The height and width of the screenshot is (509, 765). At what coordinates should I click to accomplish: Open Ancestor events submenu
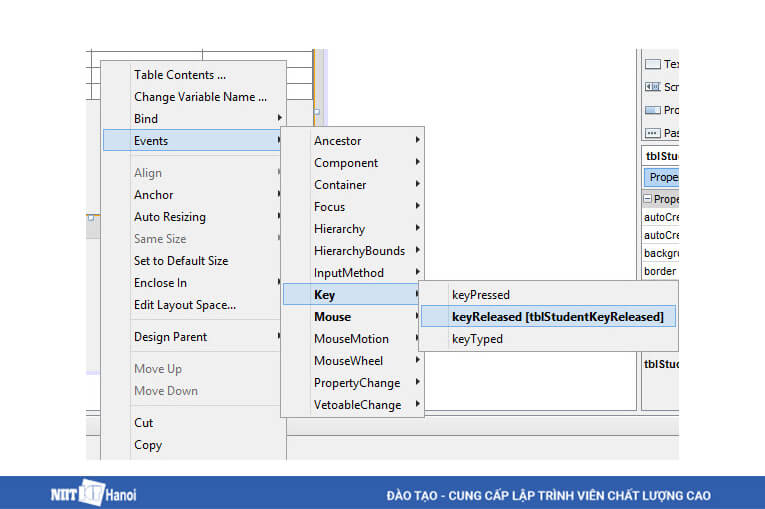click(352, 141)
